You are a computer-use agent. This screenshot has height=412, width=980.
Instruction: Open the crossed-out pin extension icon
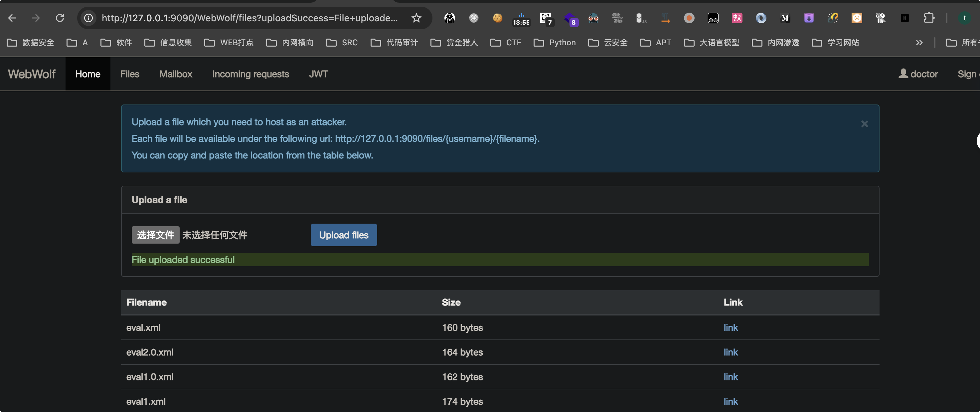[x=881, y=18]
